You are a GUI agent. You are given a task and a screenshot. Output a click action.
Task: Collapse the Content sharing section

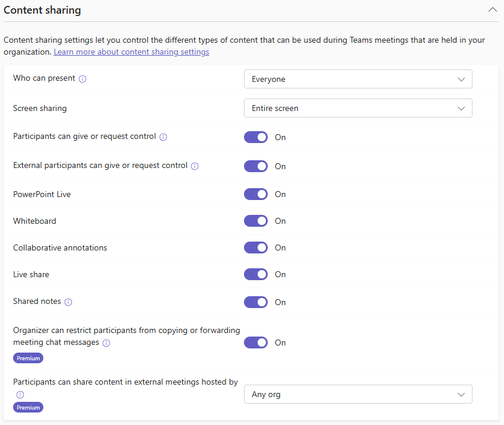(492, 10)
